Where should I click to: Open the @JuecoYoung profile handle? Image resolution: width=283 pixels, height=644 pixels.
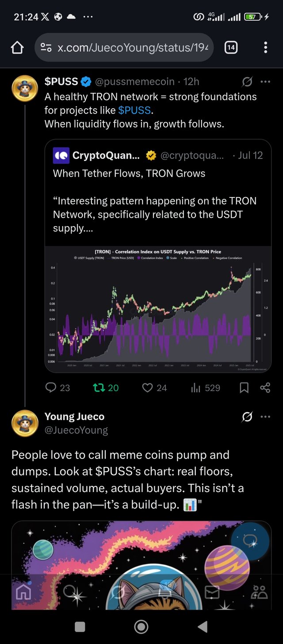(76, 430)
